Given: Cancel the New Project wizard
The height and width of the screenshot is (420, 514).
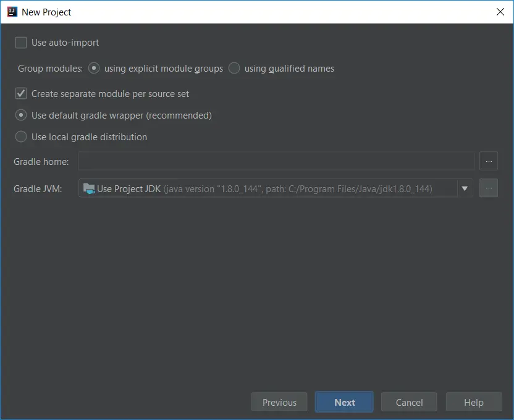Looking at the screenshot, I should pyautogui.click(x=409, y=402).
